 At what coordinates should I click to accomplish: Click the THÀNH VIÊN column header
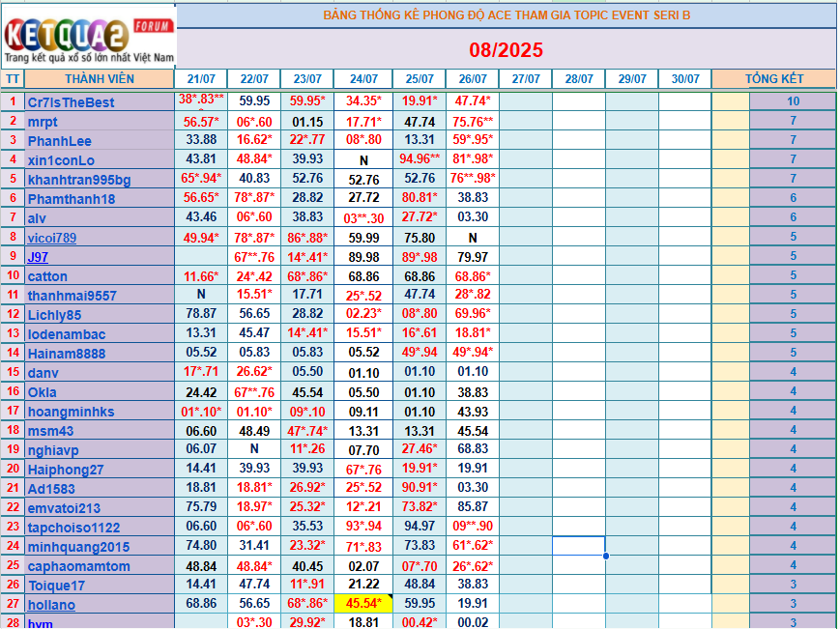point(100,79)
